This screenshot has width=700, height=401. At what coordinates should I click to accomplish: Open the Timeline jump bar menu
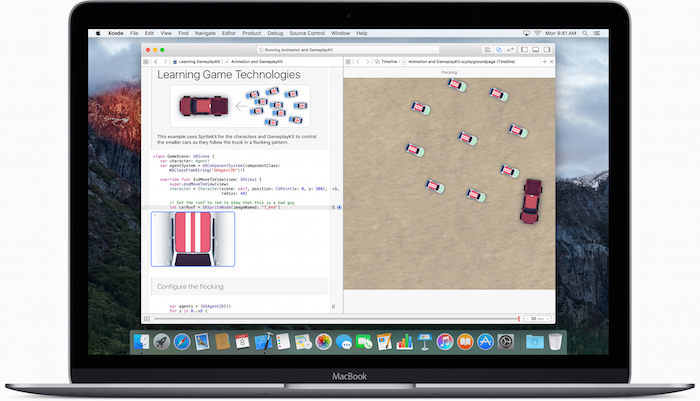[x=386, y=62]
